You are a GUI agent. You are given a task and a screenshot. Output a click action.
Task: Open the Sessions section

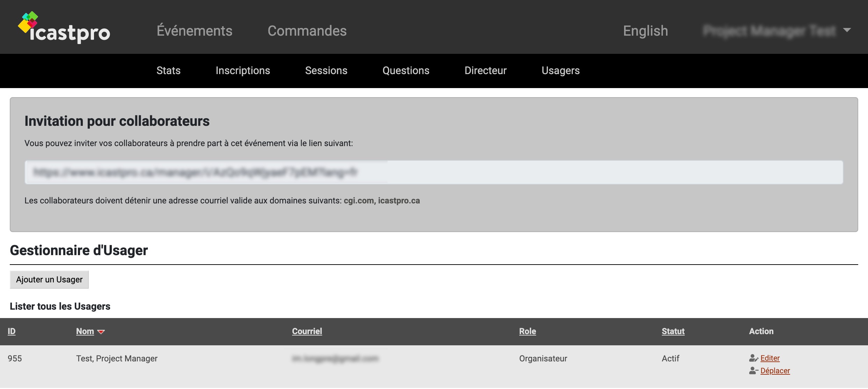coord(326,71)
